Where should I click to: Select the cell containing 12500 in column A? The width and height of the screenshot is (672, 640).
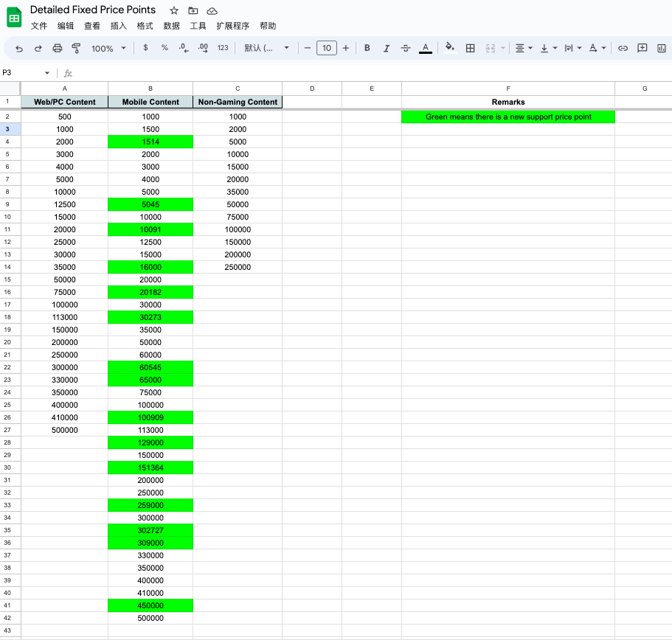(x=65, y=204)
